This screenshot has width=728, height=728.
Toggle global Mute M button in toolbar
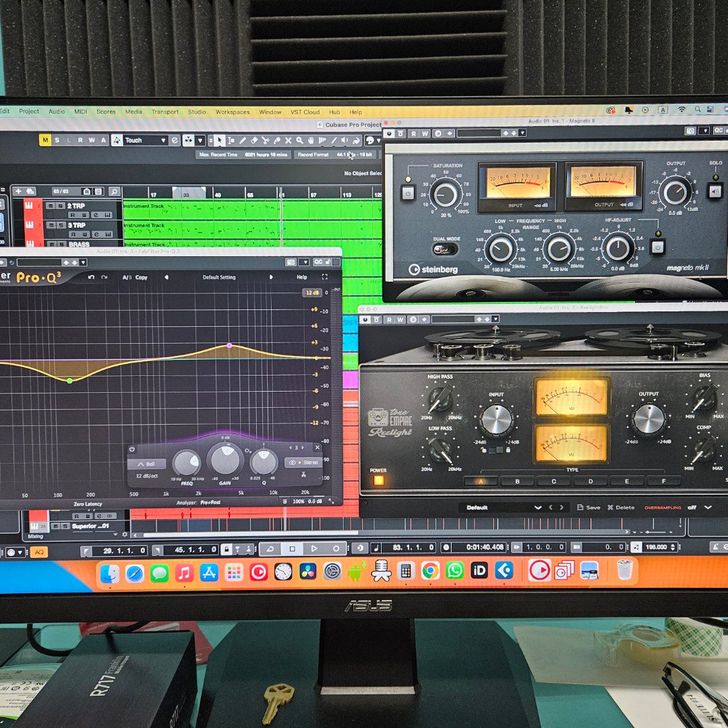(45, 140)
